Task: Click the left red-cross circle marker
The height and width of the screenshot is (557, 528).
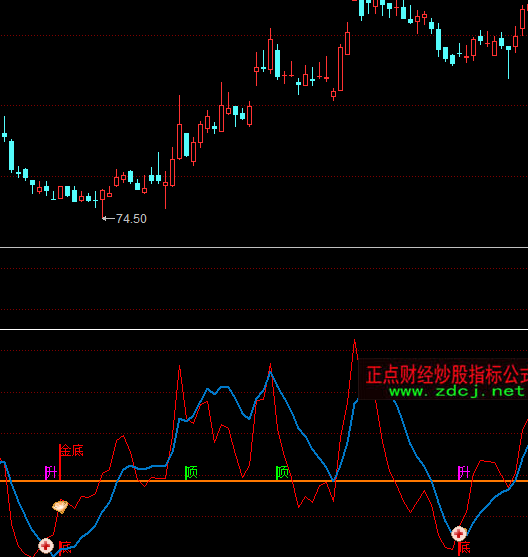Action: click(x=46, y=546)
